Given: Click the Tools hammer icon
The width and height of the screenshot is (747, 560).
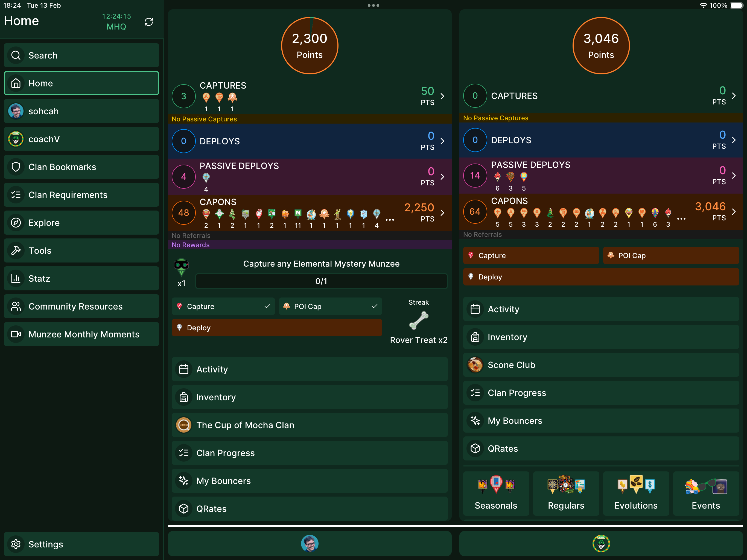Looking at the screenshot, I should (x=16, y=251).
